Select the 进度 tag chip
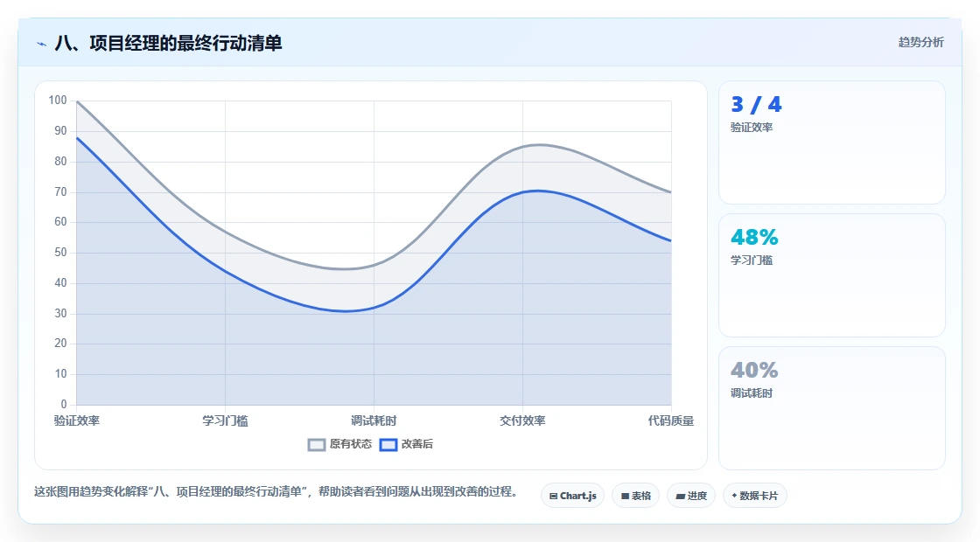The height and width of the screenshot is (542, 980). point(691,496)
